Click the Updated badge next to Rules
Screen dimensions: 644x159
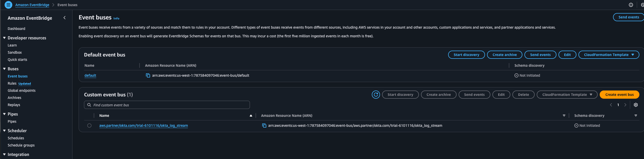pyautogui.click(x=25, y=84)
